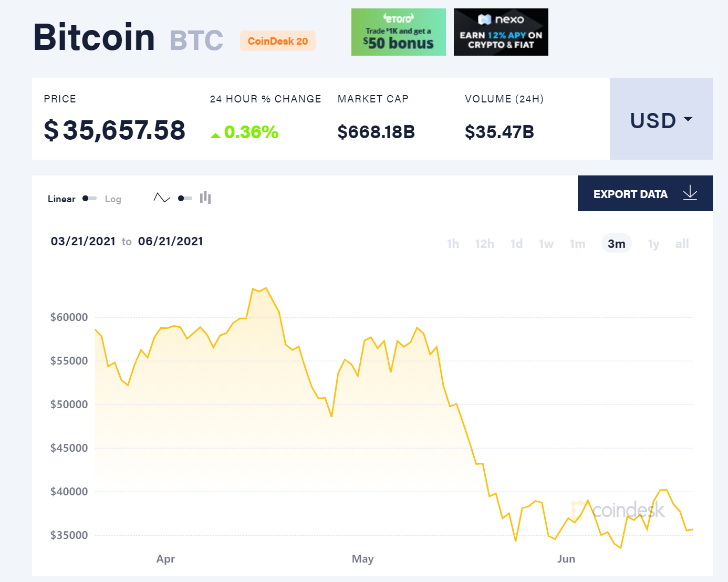Click the line chart type icon
The height and width of the screenshot is (582, 728).
pos(162,198)
